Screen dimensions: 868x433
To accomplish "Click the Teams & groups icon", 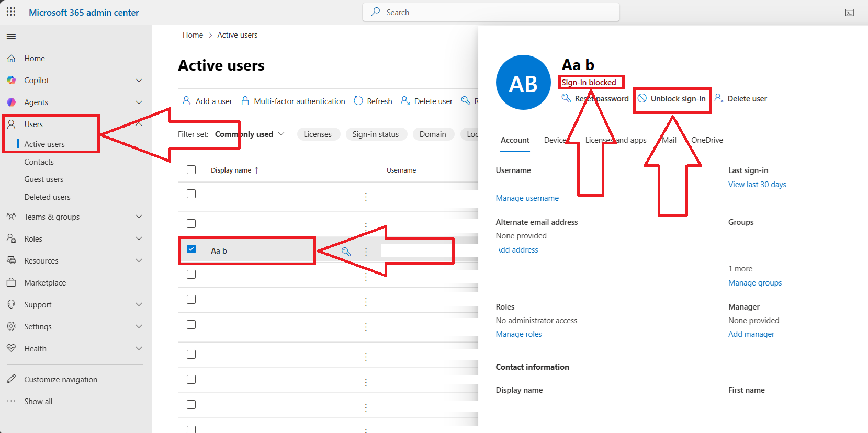I will [11, 216].
